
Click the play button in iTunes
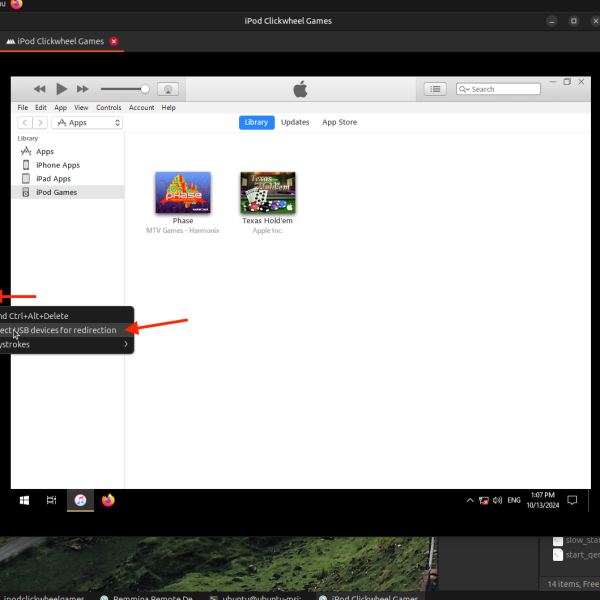coord(61,89)
